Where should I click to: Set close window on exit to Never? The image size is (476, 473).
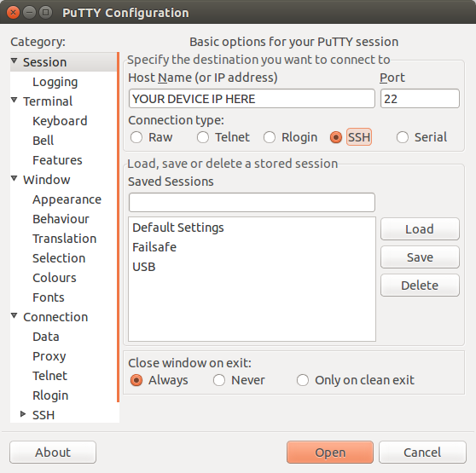click(219, 380)
